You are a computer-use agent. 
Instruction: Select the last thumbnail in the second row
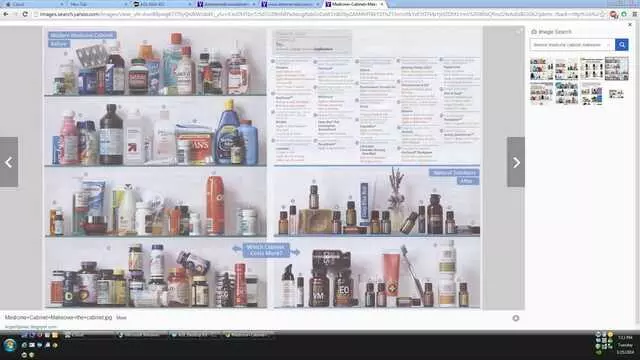(616, 94)
